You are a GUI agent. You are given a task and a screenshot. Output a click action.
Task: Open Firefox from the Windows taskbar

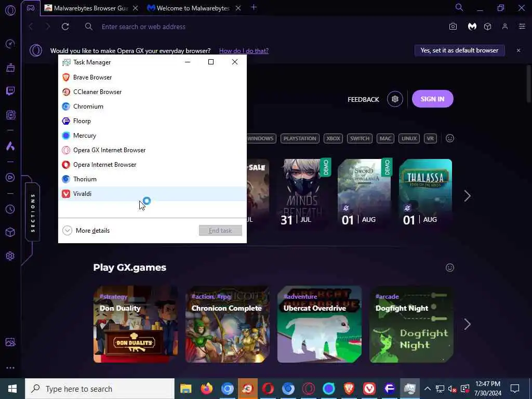click(x=207, y=389)
